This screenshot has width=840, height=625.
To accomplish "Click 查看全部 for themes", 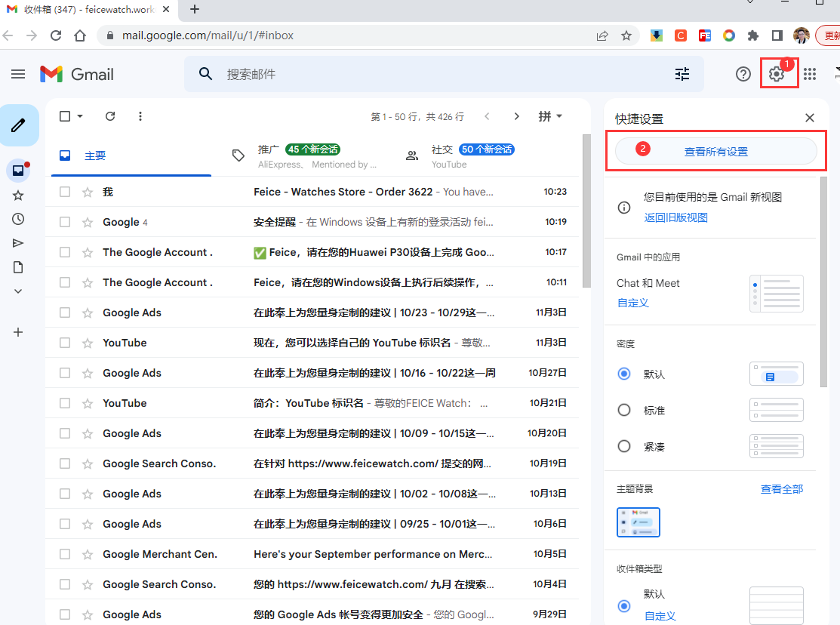I will click(782, 489).
